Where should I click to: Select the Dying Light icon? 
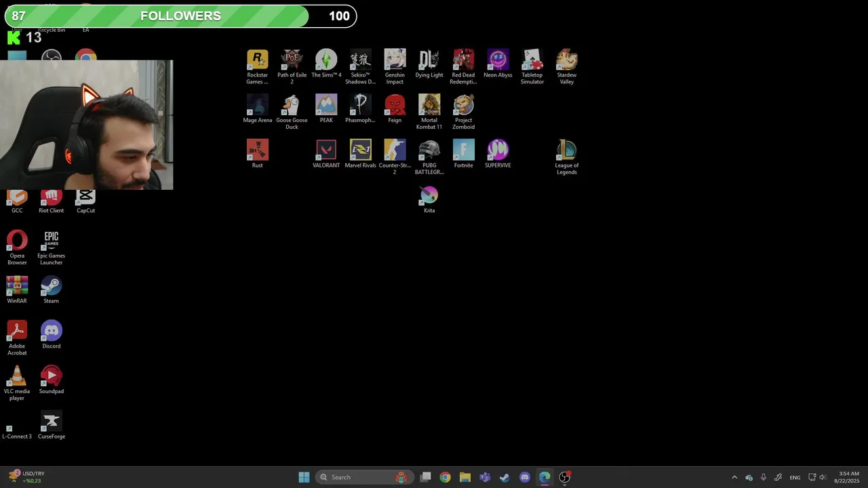click(x=429, y=64)
